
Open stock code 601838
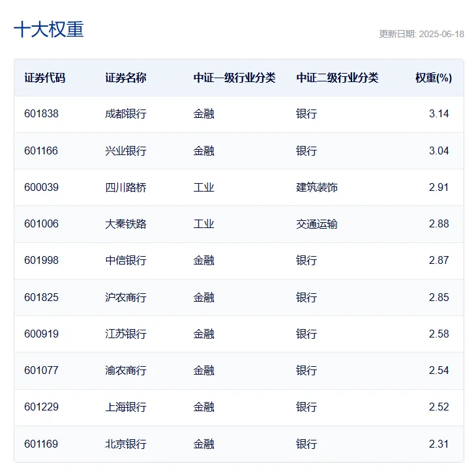click(41, 114)
